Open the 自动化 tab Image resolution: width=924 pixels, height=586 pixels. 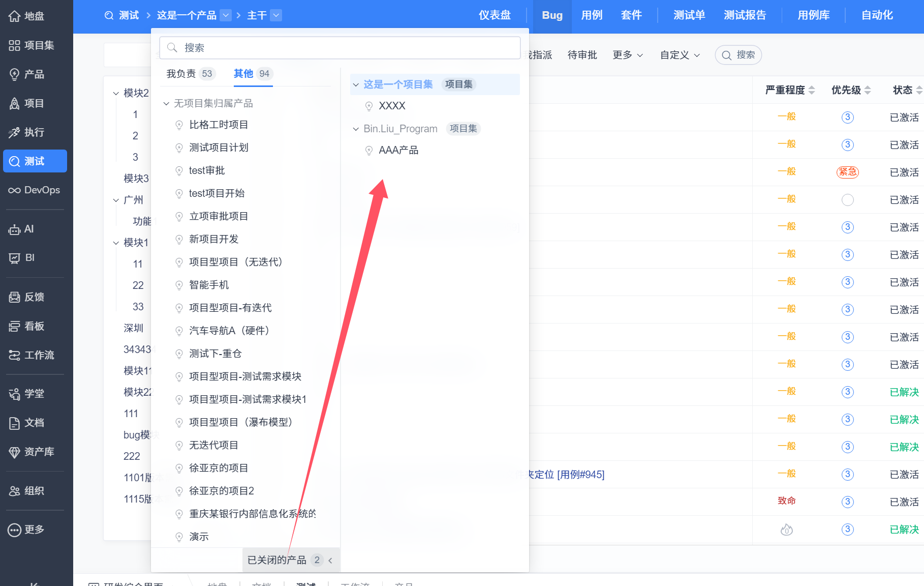click(x=877, y=15)
